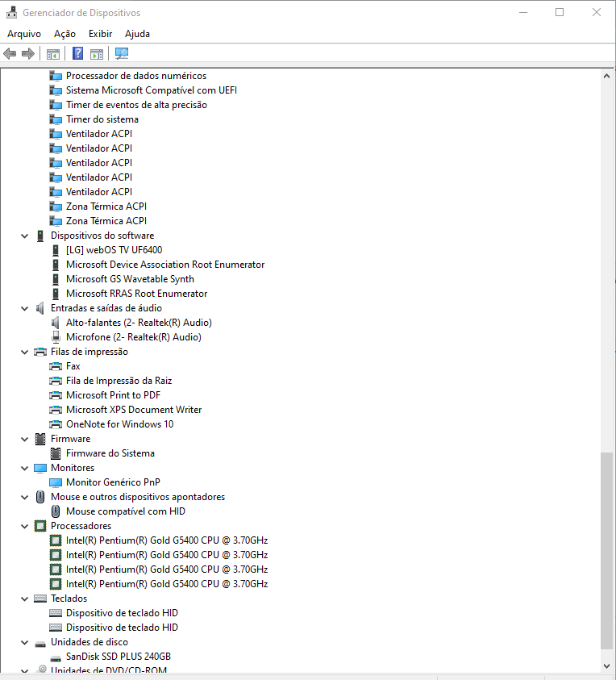
Task: Click the icon beside SanDisk SSD PLUS 240GB
Action: click(56, 658)
